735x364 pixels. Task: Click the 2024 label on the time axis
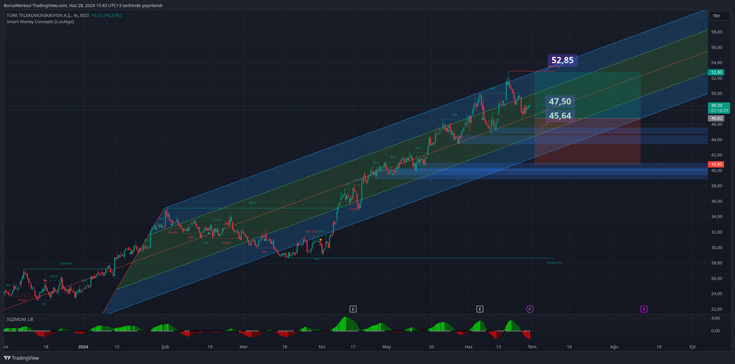pos(83,347)
